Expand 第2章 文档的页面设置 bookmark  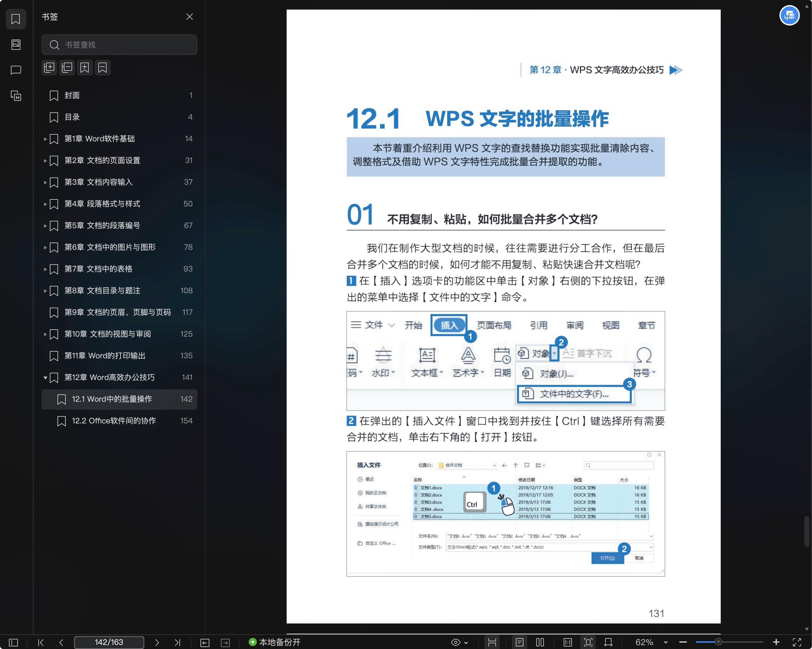tap(45, 161)
